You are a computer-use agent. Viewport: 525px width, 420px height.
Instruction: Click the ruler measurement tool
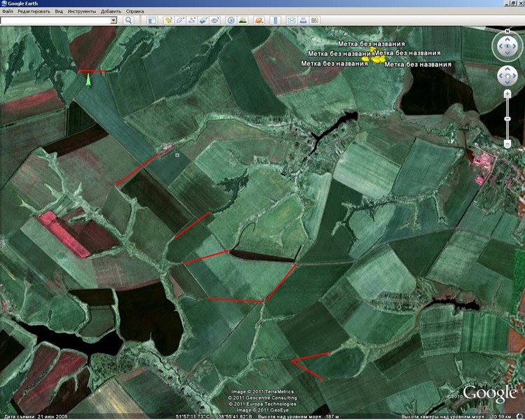coord(272,21)
